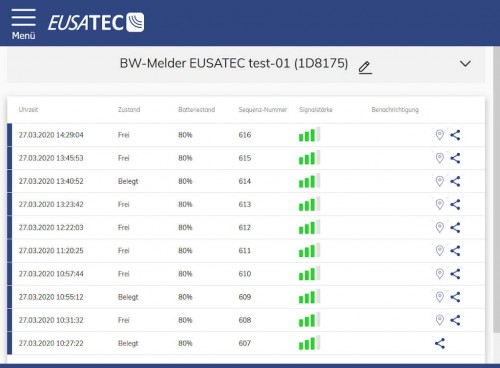The width and height of the screenshot is (500, 368).
Task: Click signal strength bars for sequence 607
Action: pyautogui.click(x=309, y=343)
